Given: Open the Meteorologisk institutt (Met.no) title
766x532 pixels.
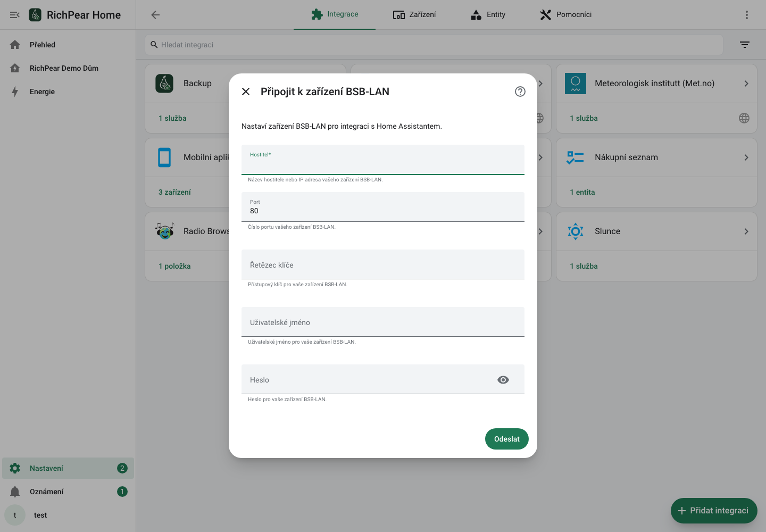Looking at the screenshot, I should pyautogui.click(x=655, y=84).
